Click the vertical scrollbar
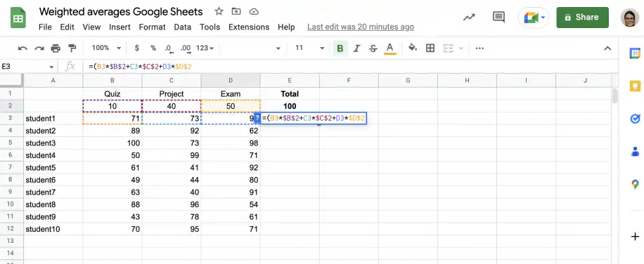The width and height of the screenshot is (644, 264). (x=615, y=95)
